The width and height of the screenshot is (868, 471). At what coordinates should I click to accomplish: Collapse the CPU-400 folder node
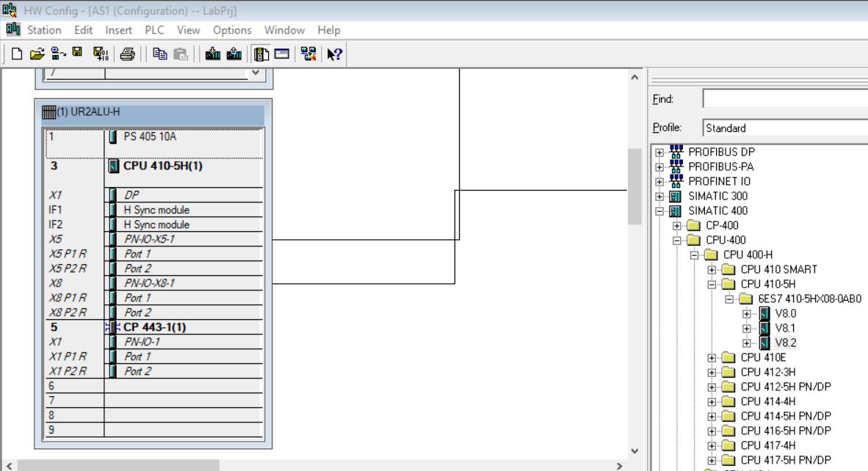coord(677,241)
